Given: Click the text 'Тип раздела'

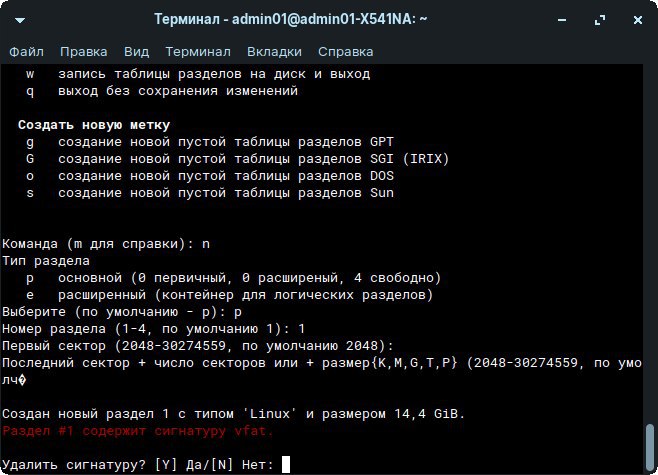Looking at the screenshot, I should [46, 261].
